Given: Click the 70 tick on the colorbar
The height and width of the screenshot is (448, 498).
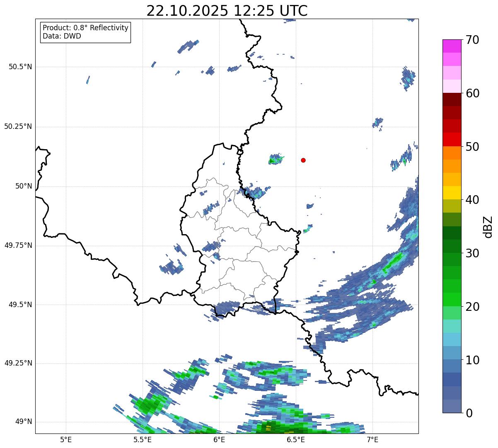Looking at the screenshot, I should coord(472,40).
